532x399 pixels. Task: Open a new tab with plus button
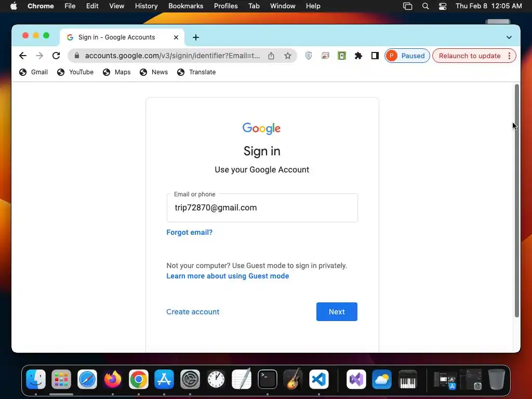pos(196,37)
